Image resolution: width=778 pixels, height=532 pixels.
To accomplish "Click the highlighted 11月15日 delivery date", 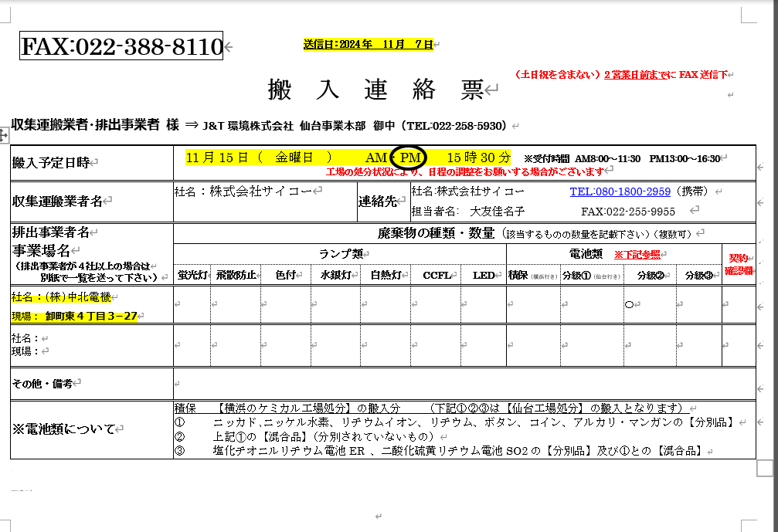I will point(217,158).
